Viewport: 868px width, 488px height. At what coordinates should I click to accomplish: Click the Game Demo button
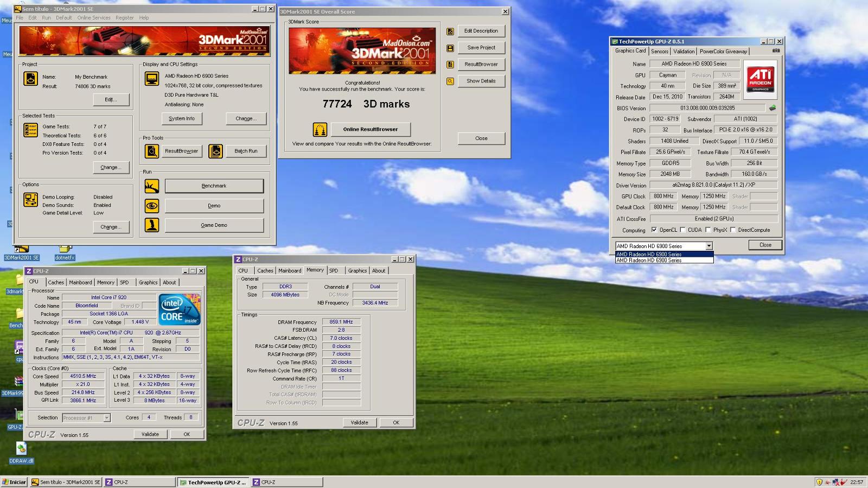pyautogui.click(x=214, y=225)
